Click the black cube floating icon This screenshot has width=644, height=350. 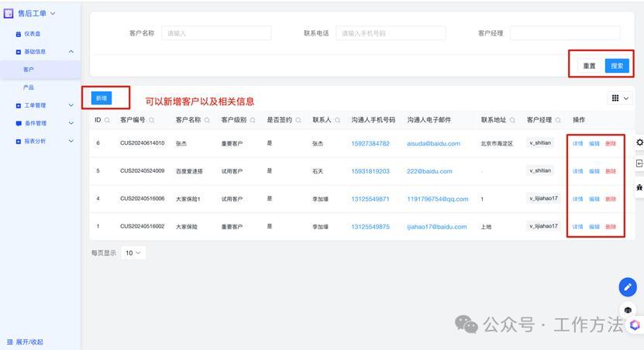tap(628, 311)
